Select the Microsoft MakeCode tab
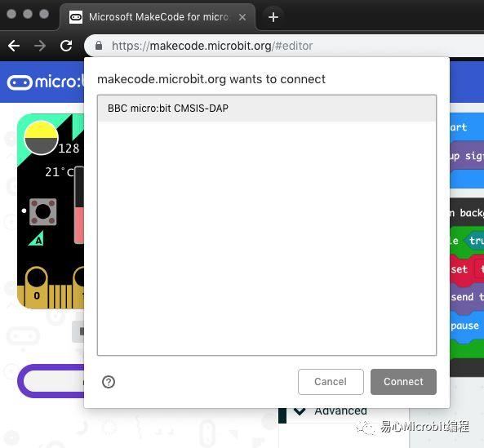Screen dimensions: 484x448 (x=158, y=17)
